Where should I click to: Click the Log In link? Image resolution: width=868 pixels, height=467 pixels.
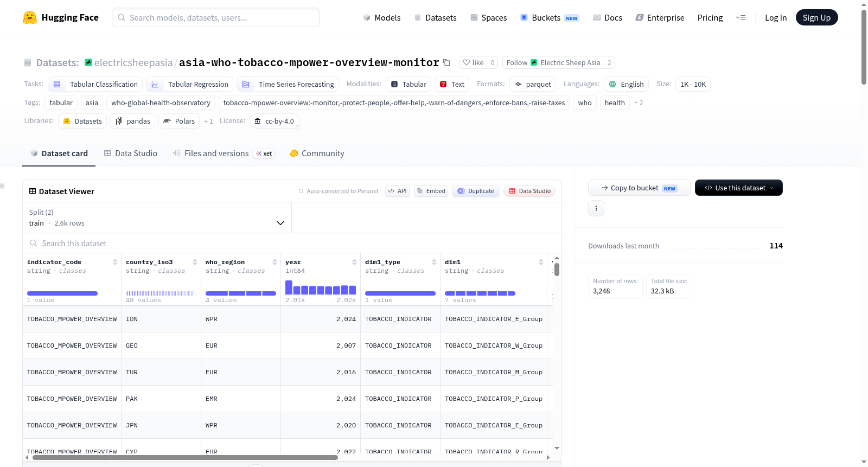tap(776, 17)
